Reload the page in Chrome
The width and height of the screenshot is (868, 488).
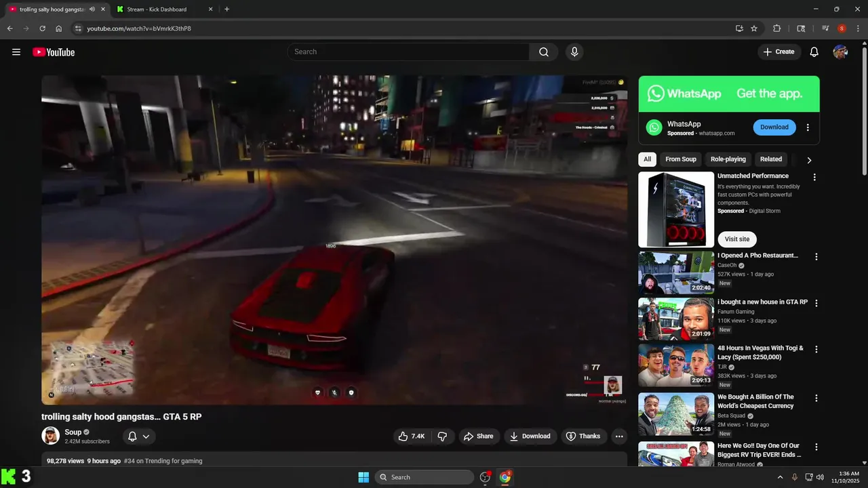[x=42, y=28]
